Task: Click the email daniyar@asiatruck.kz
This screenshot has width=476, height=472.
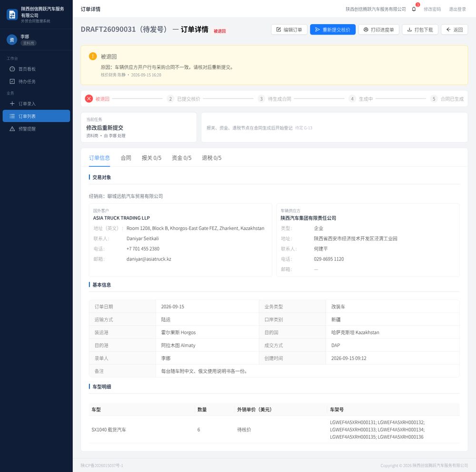Action: click(x=149, y=259)
